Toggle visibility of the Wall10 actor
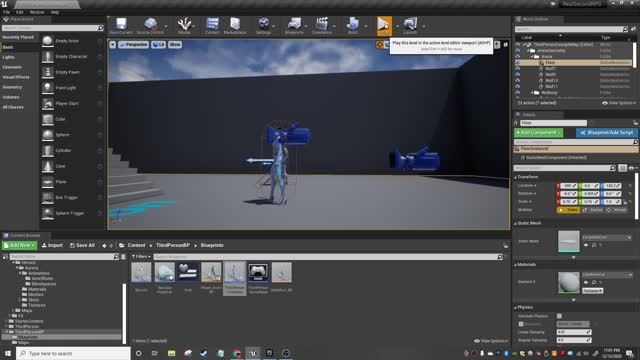Screen dimensions: 640x360 [518, 80]
